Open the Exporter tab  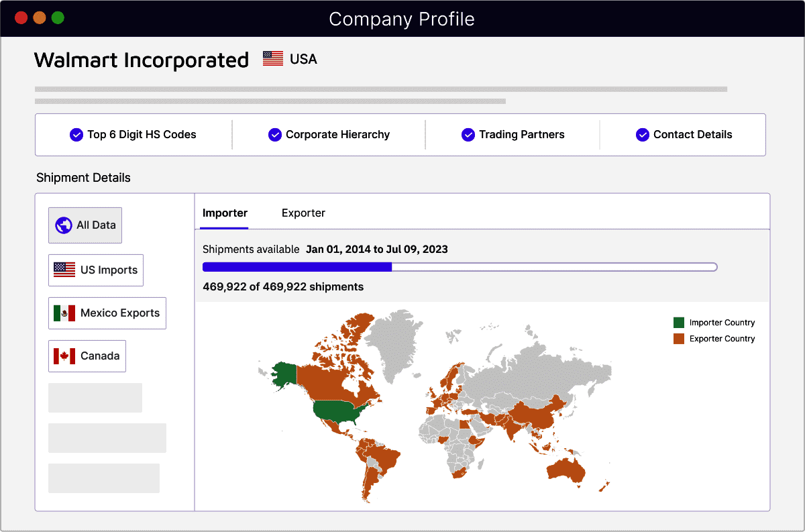303,213
